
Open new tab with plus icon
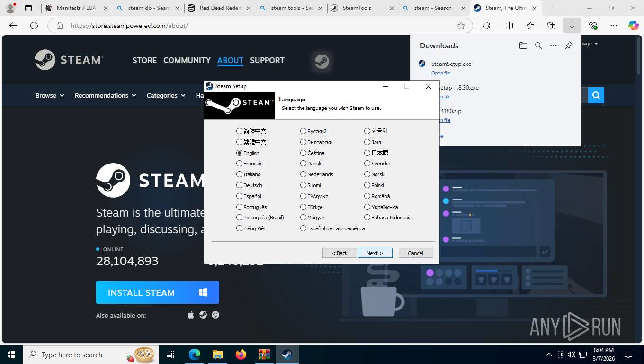pyautogui.click(x=552, y=8)
